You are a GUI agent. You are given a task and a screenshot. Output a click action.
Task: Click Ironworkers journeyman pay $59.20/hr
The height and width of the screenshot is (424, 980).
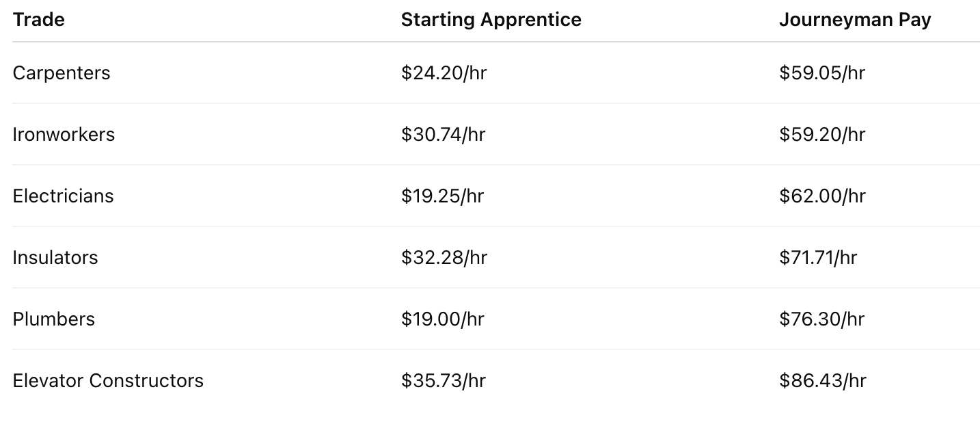pos(821,135)
